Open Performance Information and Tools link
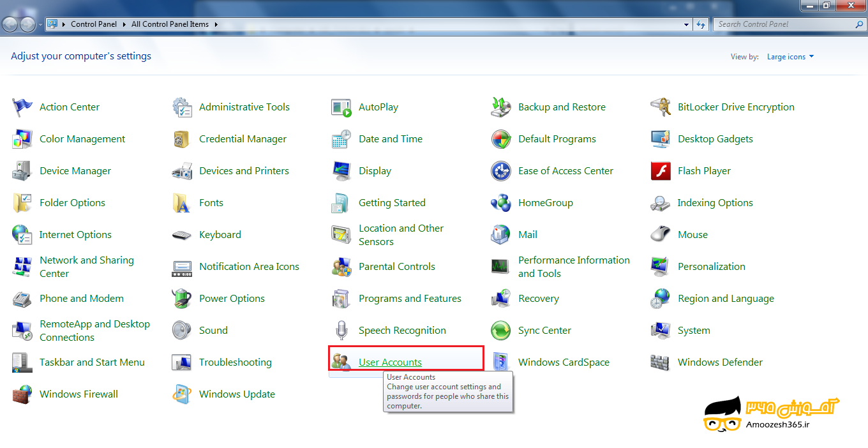This screenshot has width=868, height=448. click(x=574, y=267)
